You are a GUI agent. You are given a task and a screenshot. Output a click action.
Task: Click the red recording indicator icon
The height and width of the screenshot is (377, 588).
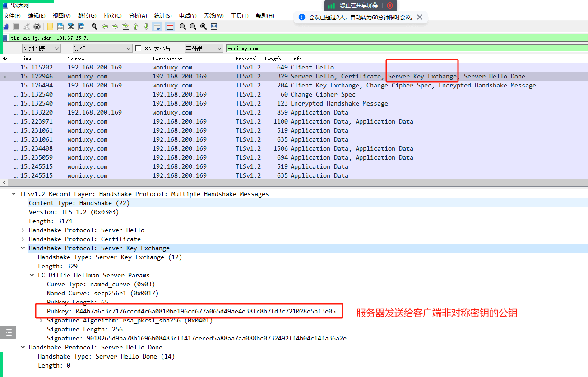[x=390, y=5]
